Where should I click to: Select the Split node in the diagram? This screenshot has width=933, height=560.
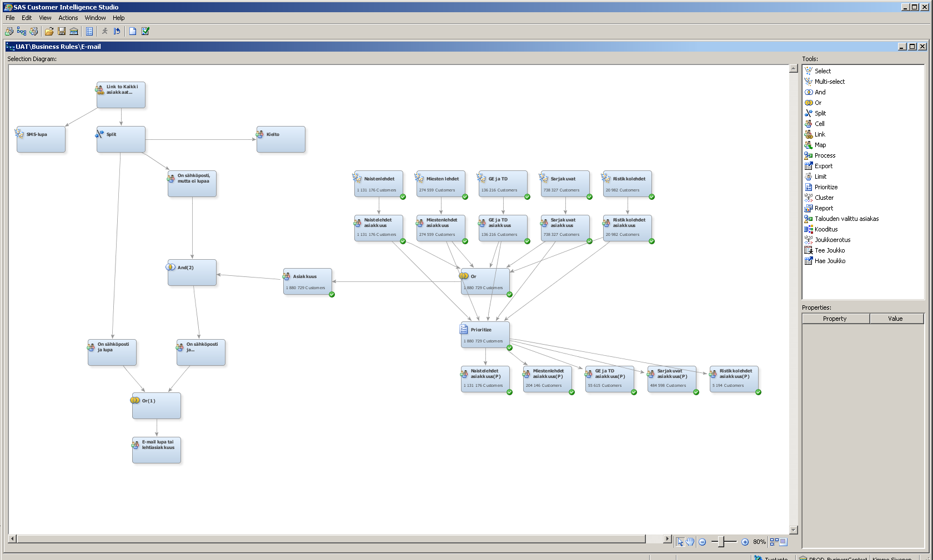click(x=121, y=139)
